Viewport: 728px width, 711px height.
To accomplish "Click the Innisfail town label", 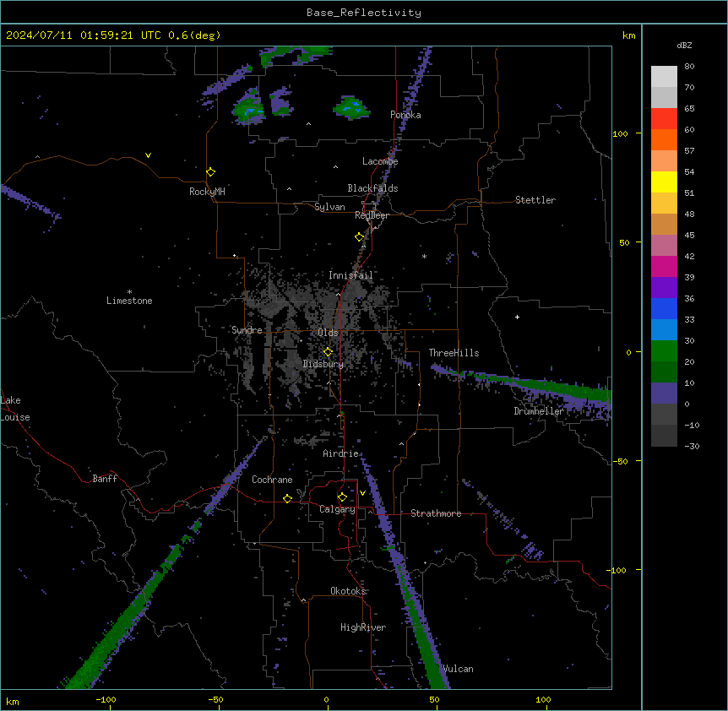I will coord(350,275).
